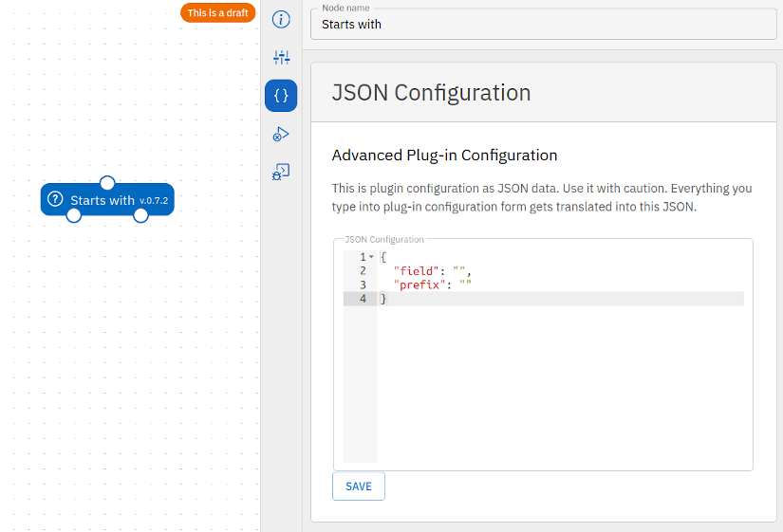Image resolution: width=783 pixels, height=532 pixels.
Task: Click line number 3 in editor gutter
Action: tap(364, 284)
